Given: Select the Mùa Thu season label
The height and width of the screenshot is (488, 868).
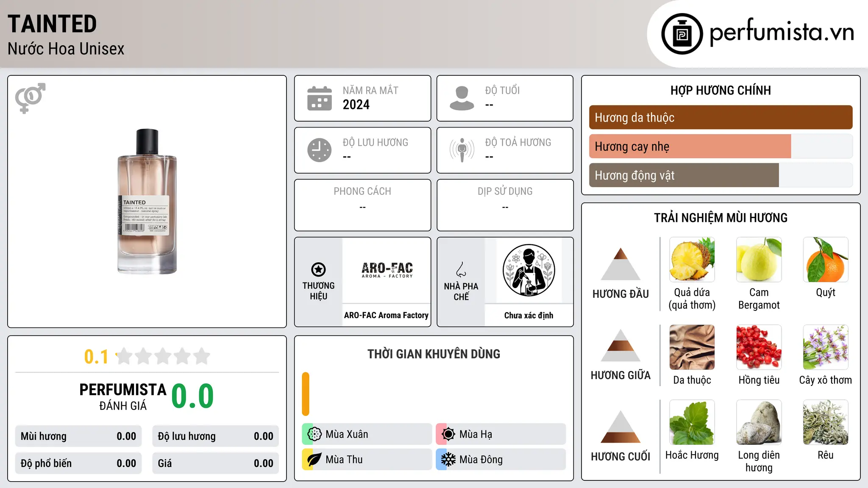Looking at the screenshot, I should (344, 460).
